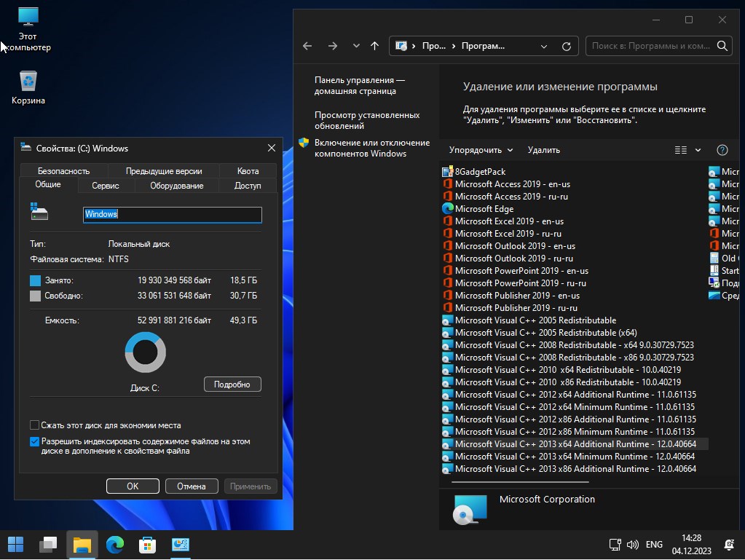
Task: Click the disk name text field
Action: point(173,215)
